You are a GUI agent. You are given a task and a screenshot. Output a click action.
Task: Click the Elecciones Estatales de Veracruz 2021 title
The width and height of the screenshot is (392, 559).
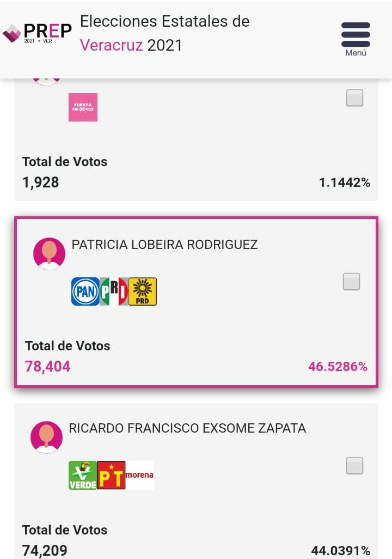point(164,34)
